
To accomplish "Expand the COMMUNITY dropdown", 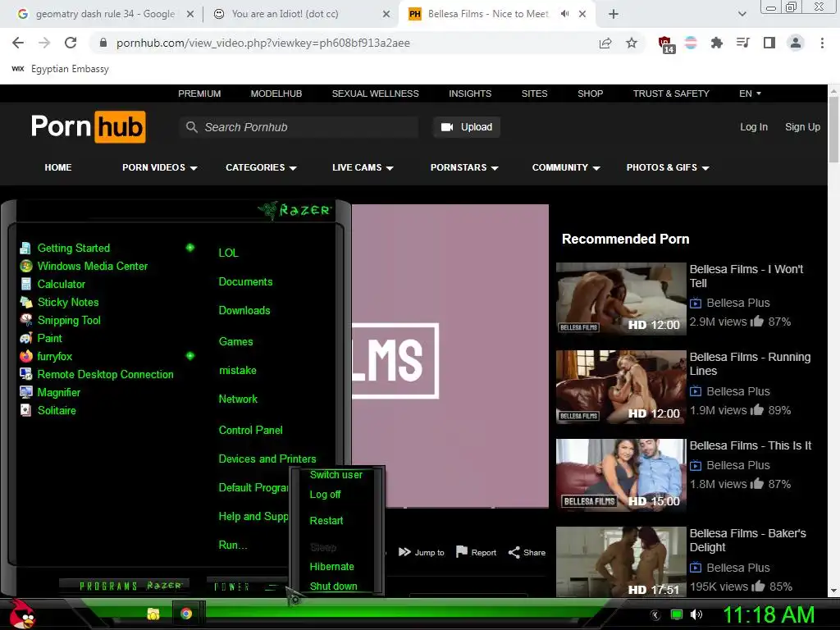I will 566,167.
